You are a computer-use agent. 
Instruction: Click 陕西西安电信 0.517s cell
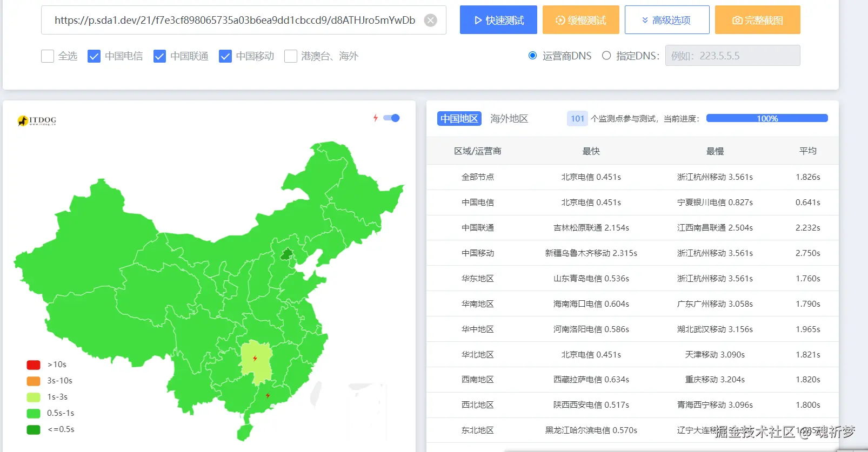click(x=591, y=405)
